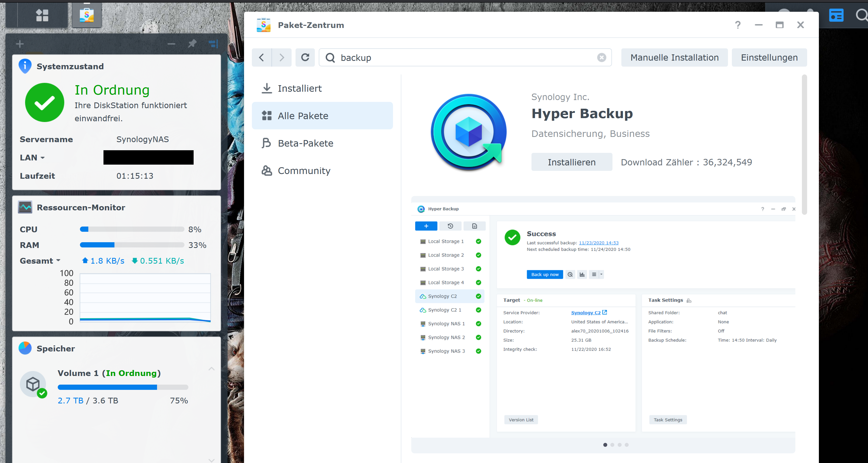Open the Speicher widget pie icon
The width and height of the screenshot is (868, 463).
pos(25,348)
